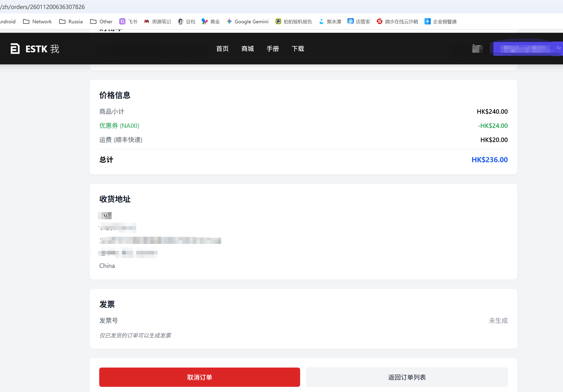Open the 聚水潭 bookmark
The width and height of the screenshot is (563, 392).
click(330, 22)
